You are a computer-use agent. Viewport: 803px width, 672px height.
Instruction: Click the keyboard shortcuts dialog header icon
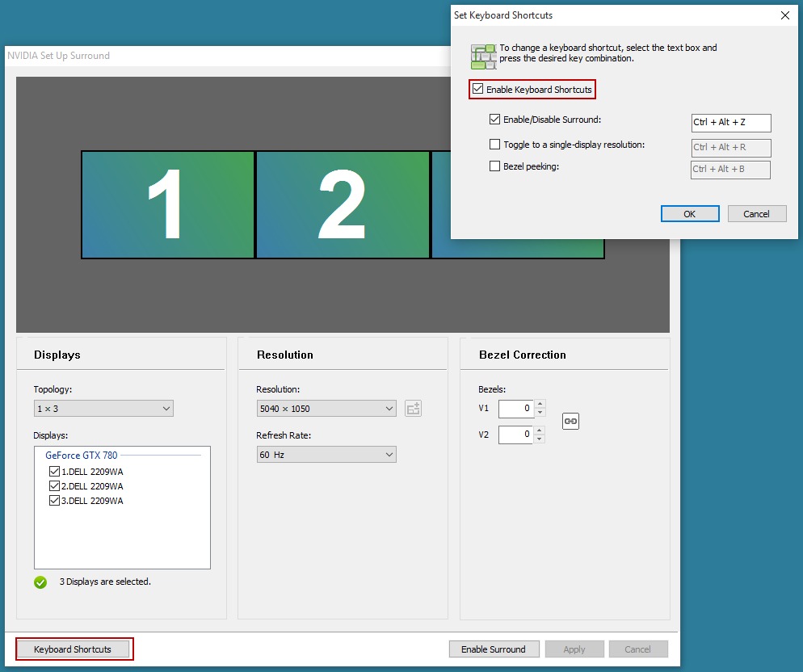483,56
